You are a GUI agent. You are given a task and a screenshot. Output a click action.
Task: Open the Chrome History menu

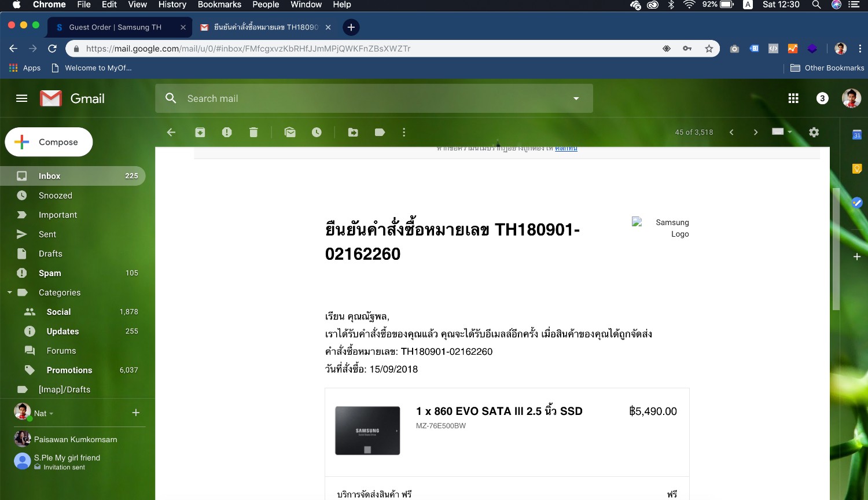172,5
